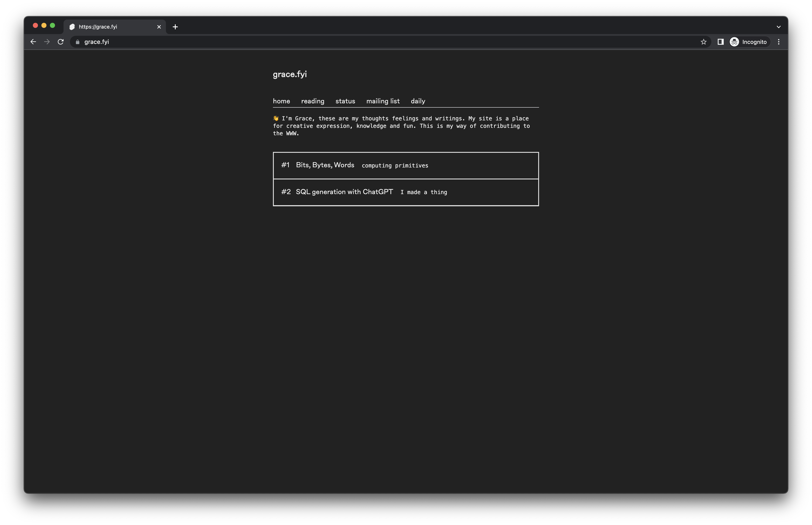Click the browser back arrow
The width and height of the screenshot is (812, 525).
(33, 42)
